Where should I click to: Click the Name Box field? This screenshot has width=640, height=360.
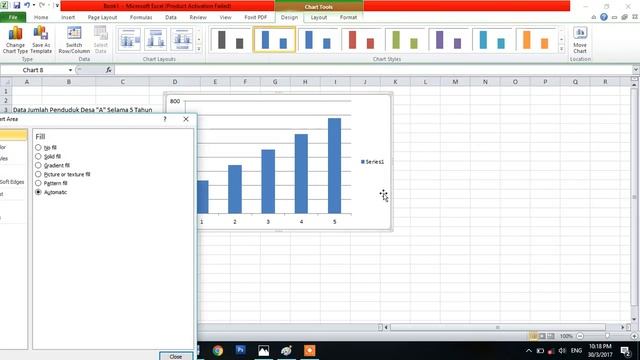33,70
